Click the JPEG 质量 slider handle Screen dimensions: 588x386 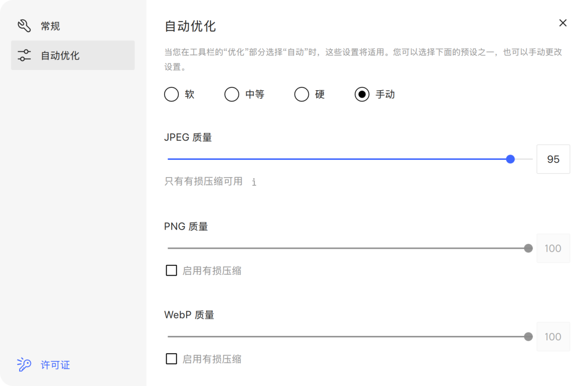(x=511, y=159)
